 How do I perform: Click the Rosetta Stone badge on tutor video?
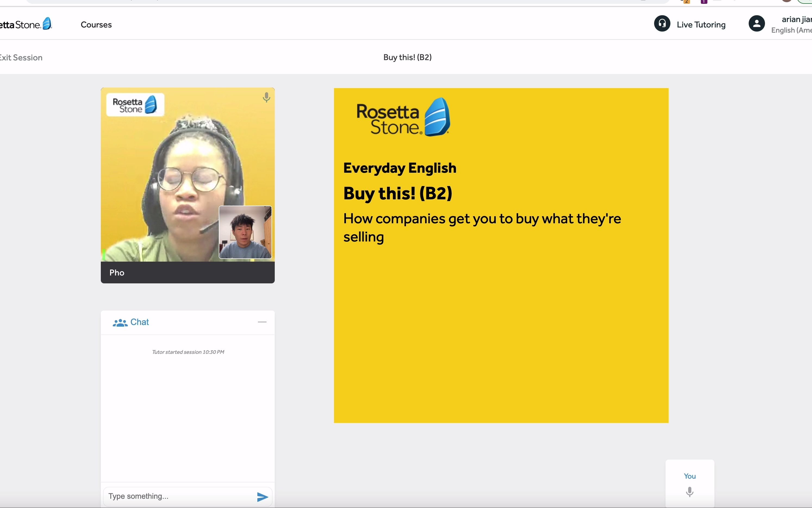135,104
